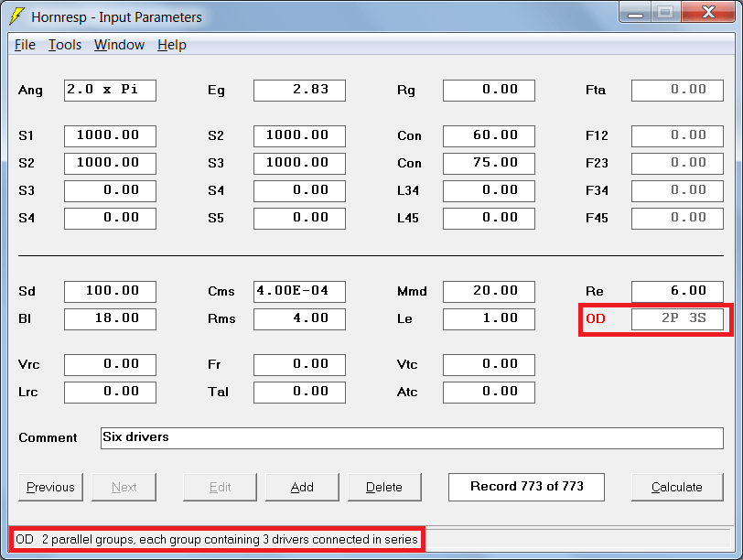Click the S2 field in the Con 75.00 row

tap(110, 164)
